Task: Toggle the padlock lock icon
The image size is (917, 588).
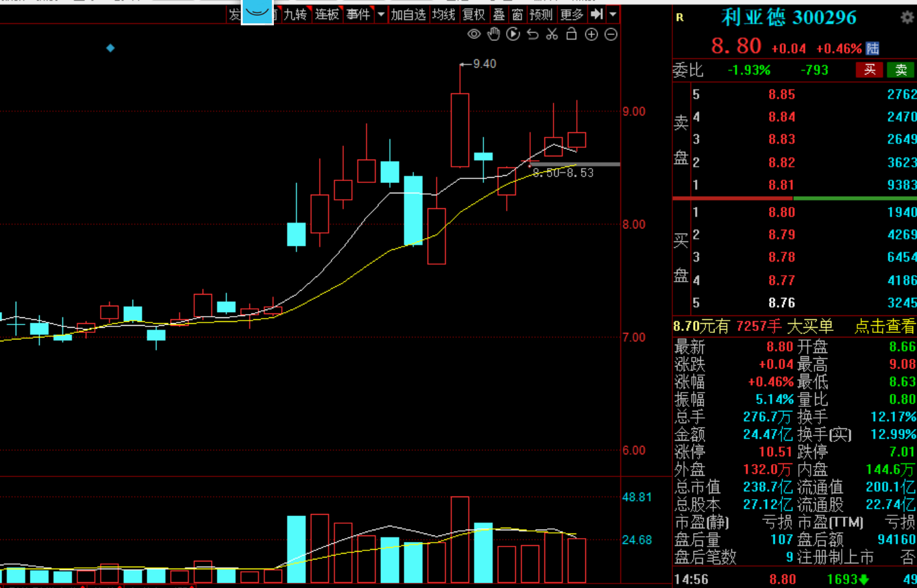Action: (x=572, y=34)
